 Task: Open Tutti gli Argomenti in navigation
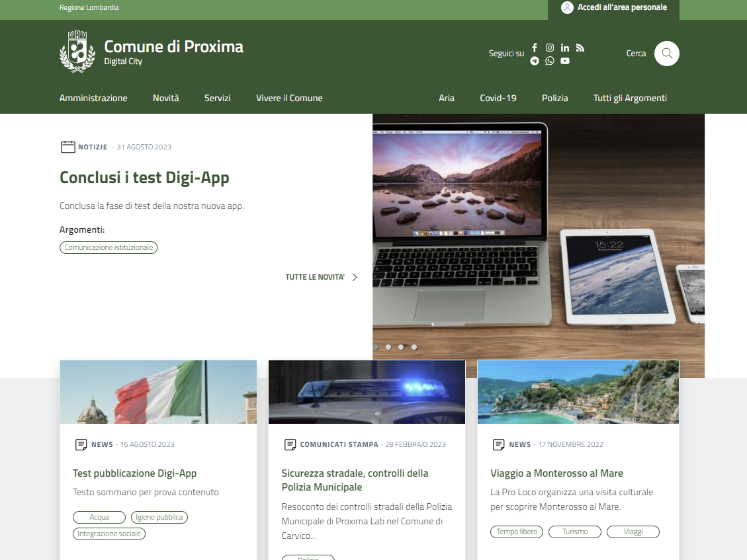[x=630, y=98]
